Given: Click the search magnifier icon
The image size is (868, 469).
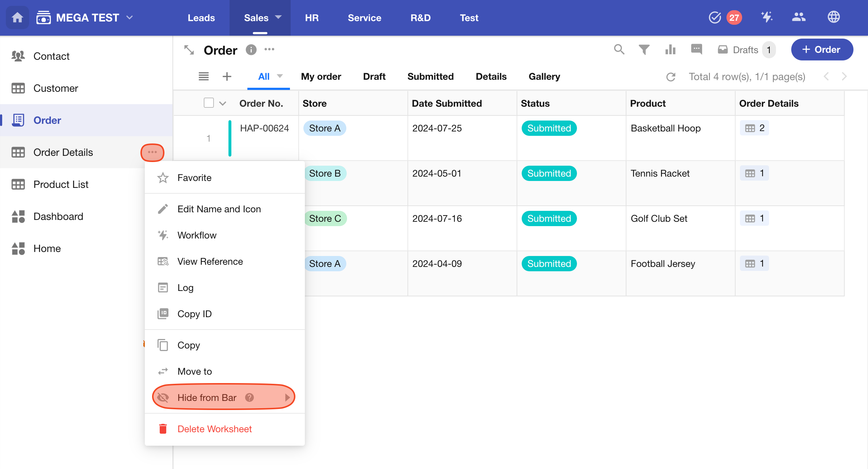Looking at the screenshot, I should click(x=619, y=50).
